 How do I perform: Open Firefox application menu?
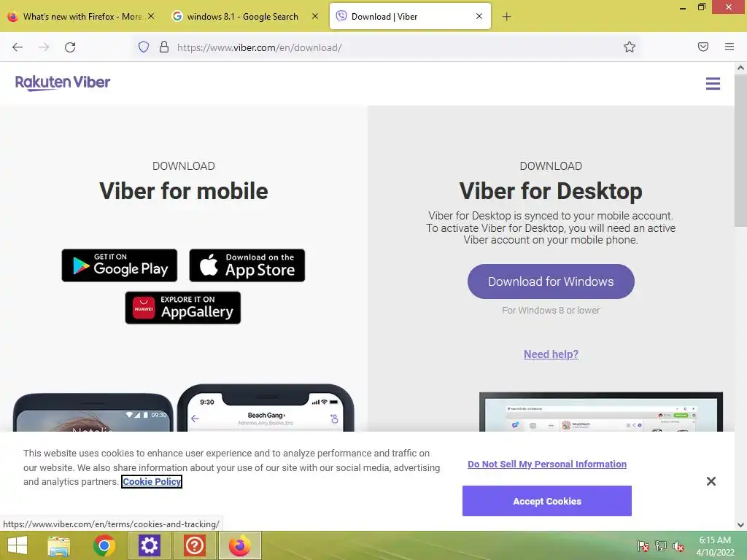pos(729,47)
